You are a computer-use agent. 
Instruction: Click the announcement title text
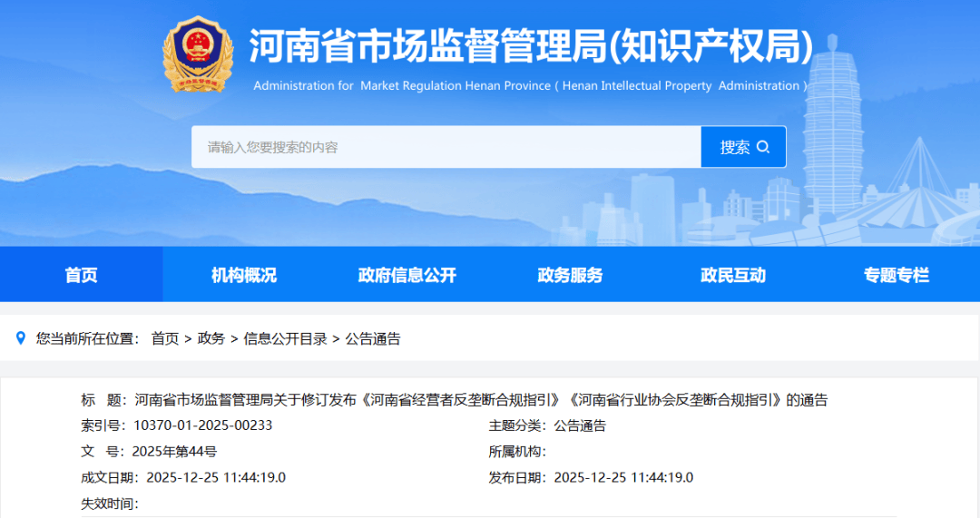tap(481, 400)
